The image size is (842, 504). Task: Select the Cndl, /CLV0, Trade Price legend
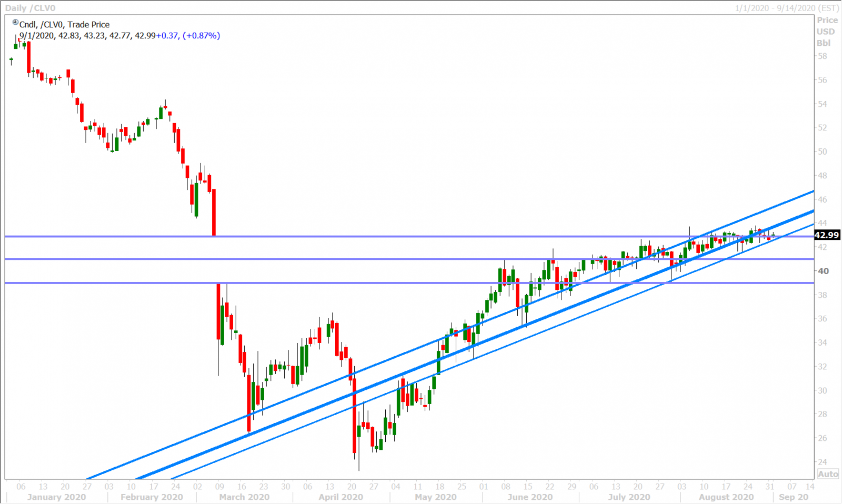[64, 24]
